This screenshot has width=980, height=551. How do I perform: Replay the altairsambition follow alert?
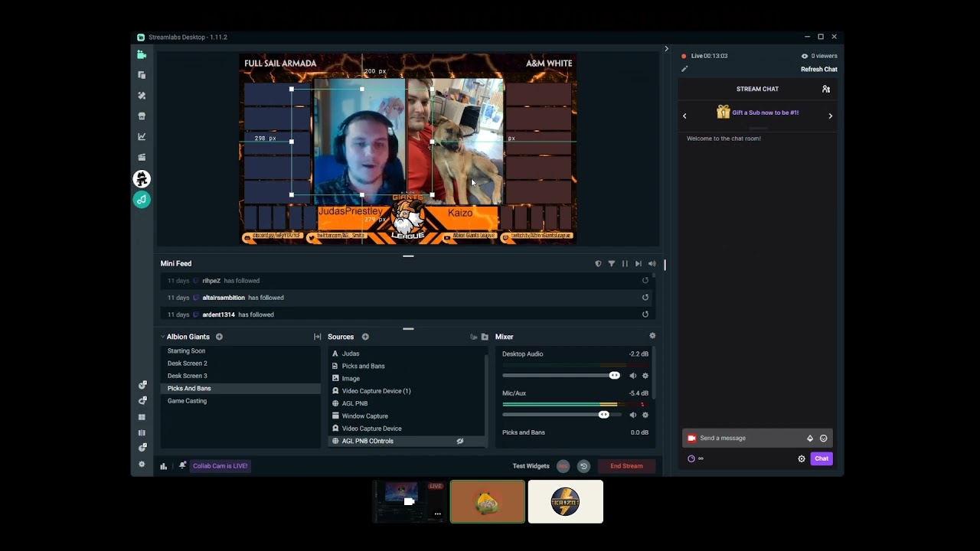click(645, 298)
